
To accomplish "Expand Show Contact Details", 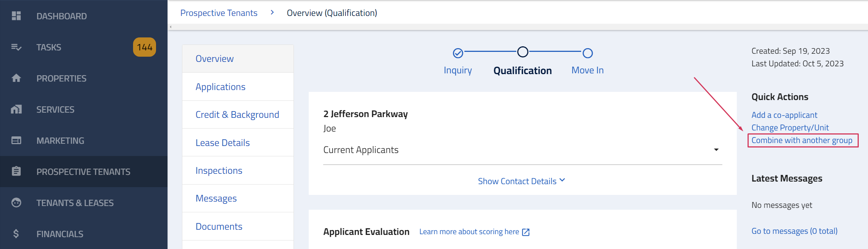I will coord(521,181).
